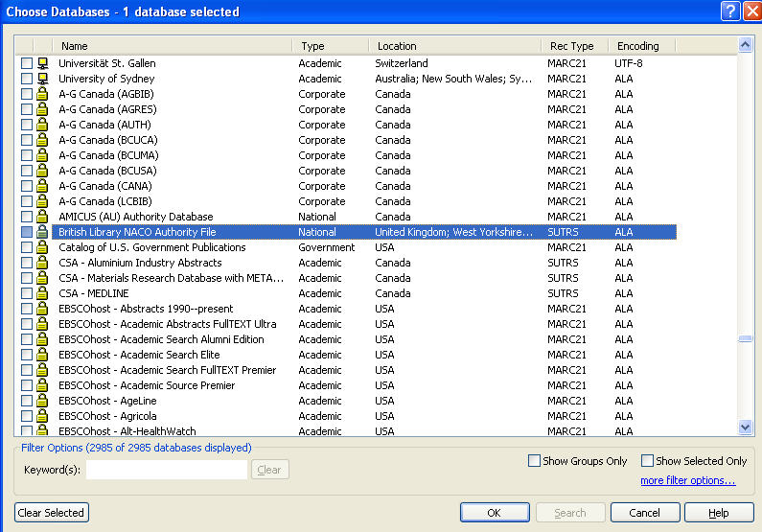Screen dimensions: 762x532
Task: Select EBSCOhost - Academic Source Premier name
Action: click(147, 385)
